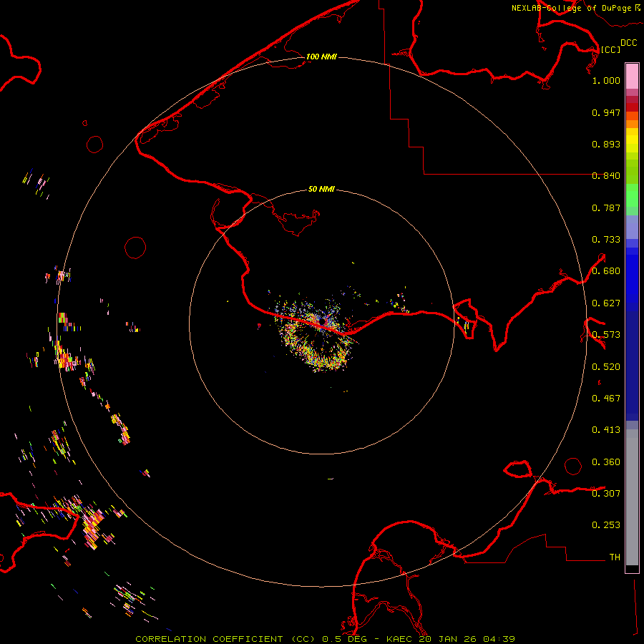The width and height of the screenshot is (644, 644).
Task: Click the 1.000 value on the scale
Action: tap(606, 81)
